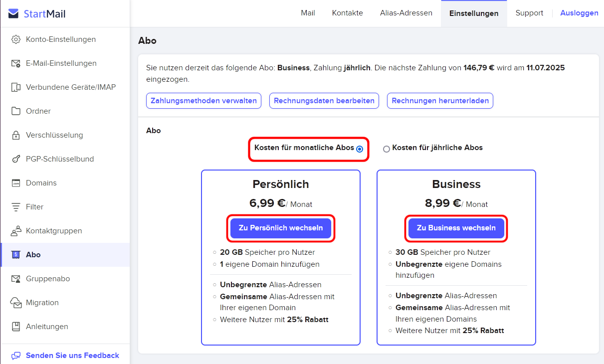Click Zu Business wechseln button

(x=456, y=228)
